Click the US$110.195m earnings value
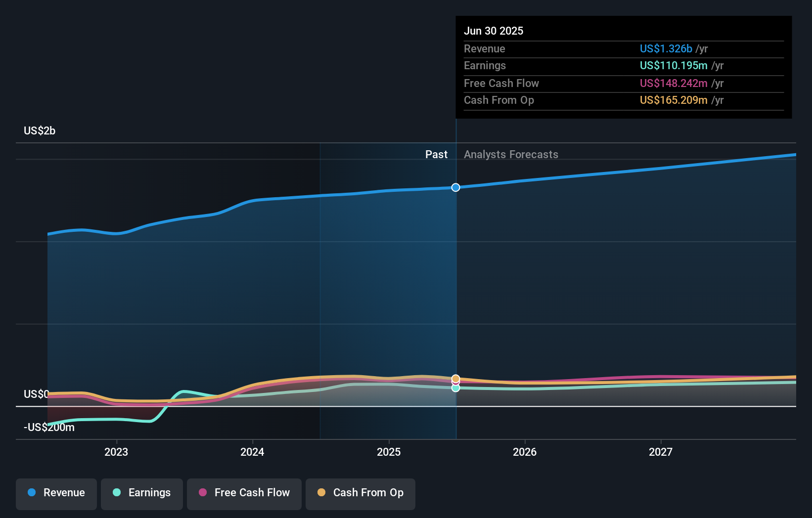Viewport: 812px width, 518px height. [x=674, y=65]
